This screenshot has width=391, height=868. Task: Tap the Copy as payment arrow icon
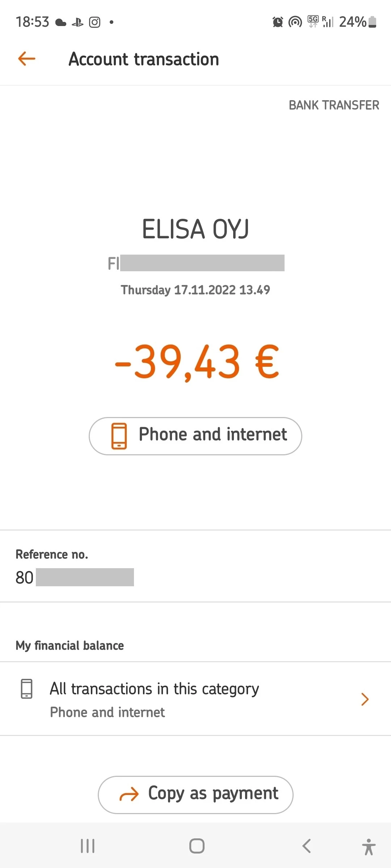[x=129, y=794]
